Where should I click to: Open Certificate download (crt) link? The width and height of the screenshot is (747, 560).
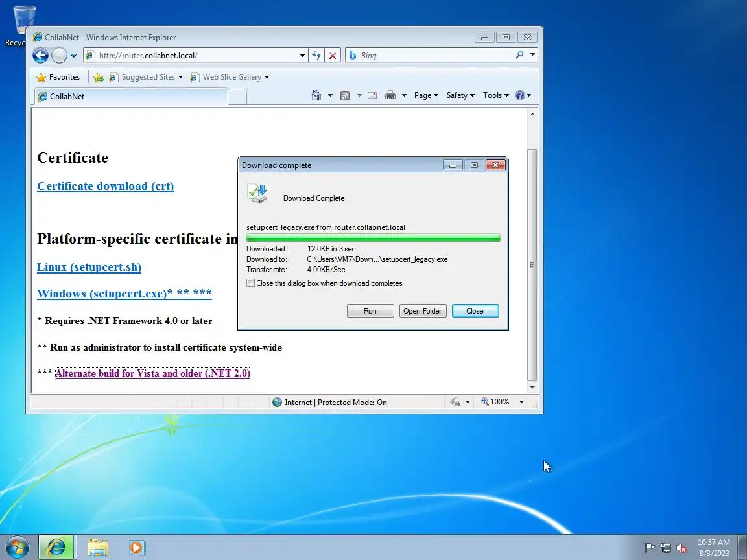click(105, 186)
